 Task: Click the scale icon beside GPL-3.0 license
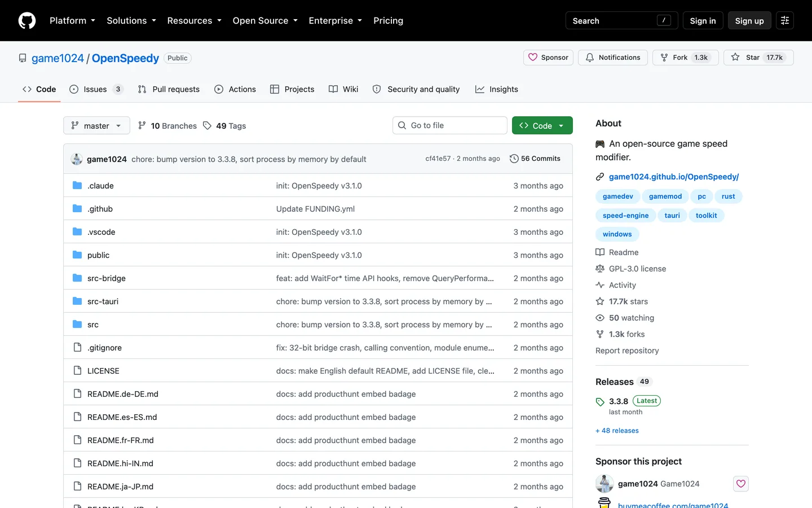click(600, 269)
